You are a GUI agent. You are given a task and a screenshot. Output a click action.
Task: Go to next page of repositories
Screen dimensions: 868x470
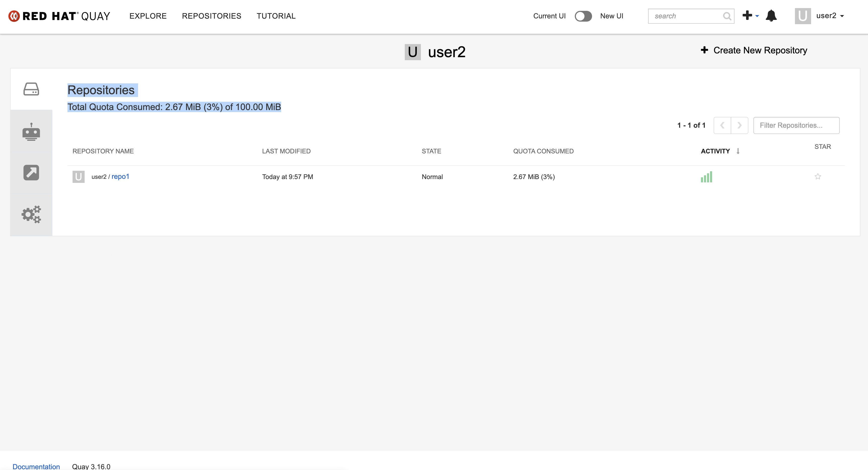739,125
